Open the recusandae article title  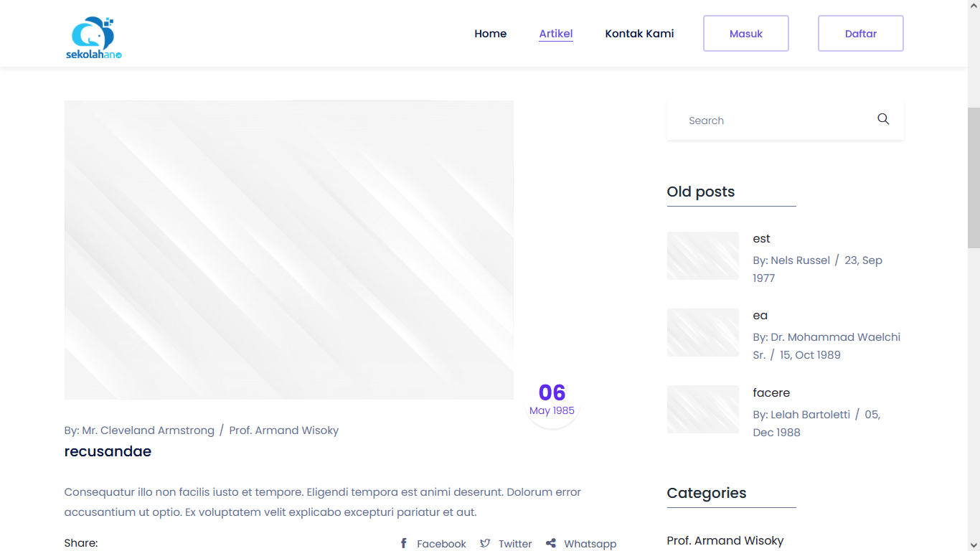point(108,451)
